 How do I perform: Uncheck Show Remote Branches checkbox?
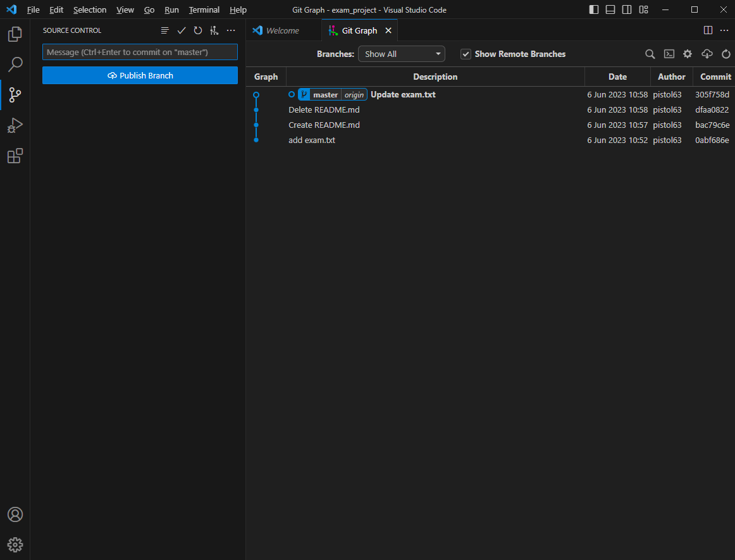(466, 54)
